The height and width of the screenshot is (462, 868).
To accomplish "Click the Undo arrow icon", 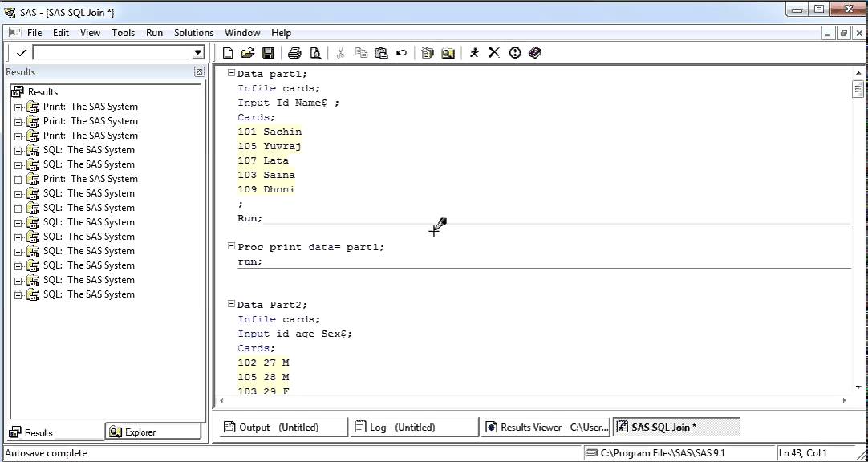I will (x=401, y=53).
